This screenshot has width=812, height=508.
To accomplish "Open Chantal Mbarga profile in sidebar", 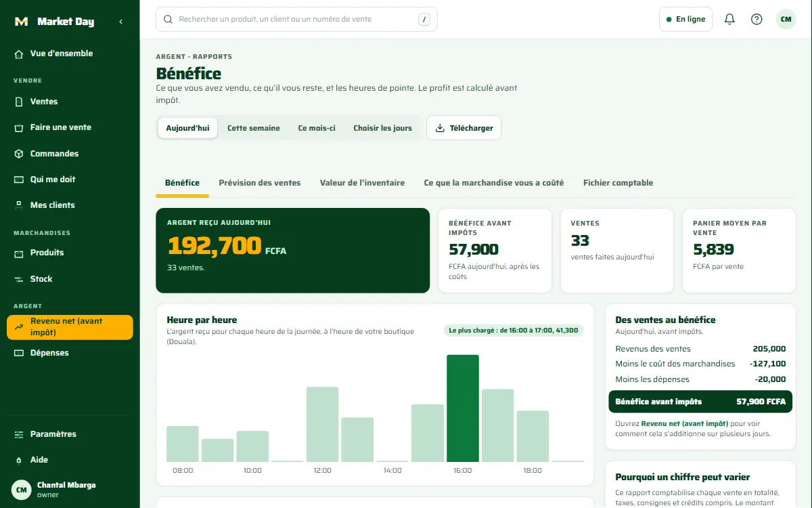I will pyautogui.click(x=70, y=489).
